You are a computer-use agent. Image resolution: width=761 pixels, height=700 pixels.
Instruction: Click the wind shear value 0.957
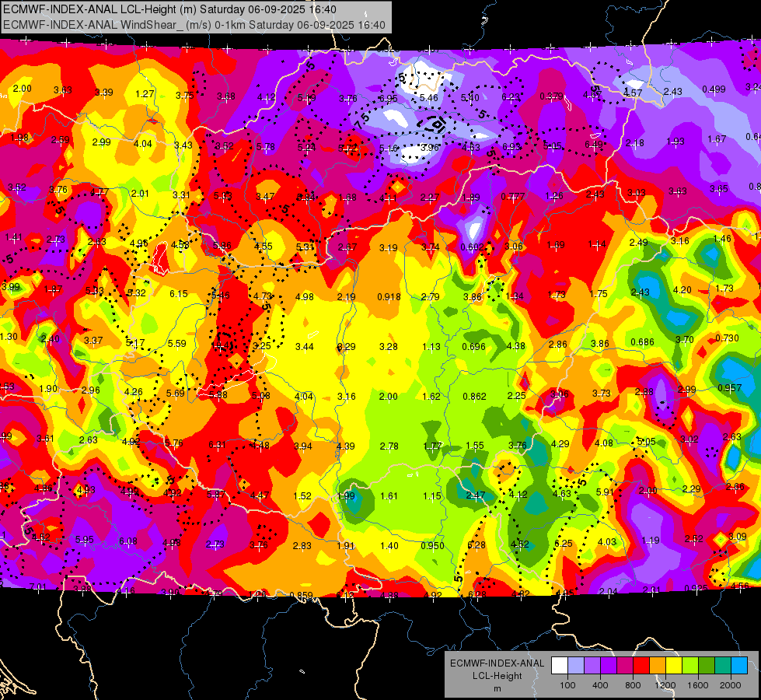(x=730, y=387)
